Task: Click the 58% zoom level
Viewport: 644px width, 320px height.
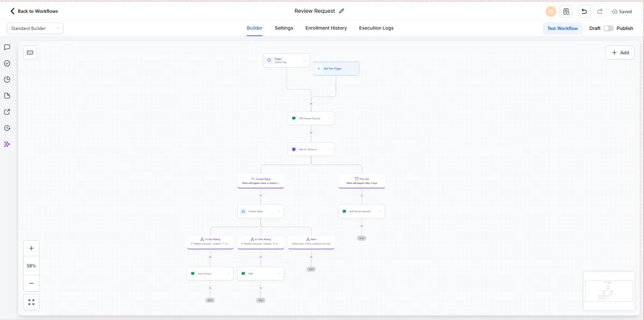Action: [31, 266]
